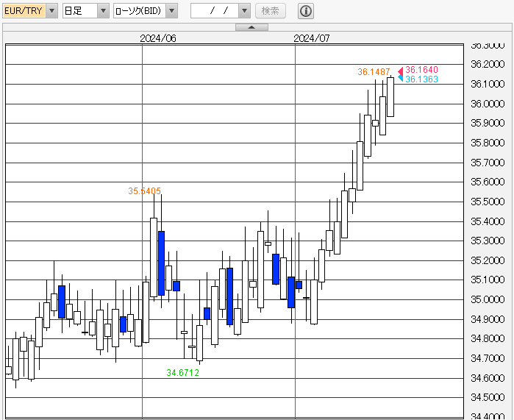Click the 34.5000 price axis label
The width and height of the screenshot is (514, 420).
pos(488,397)
